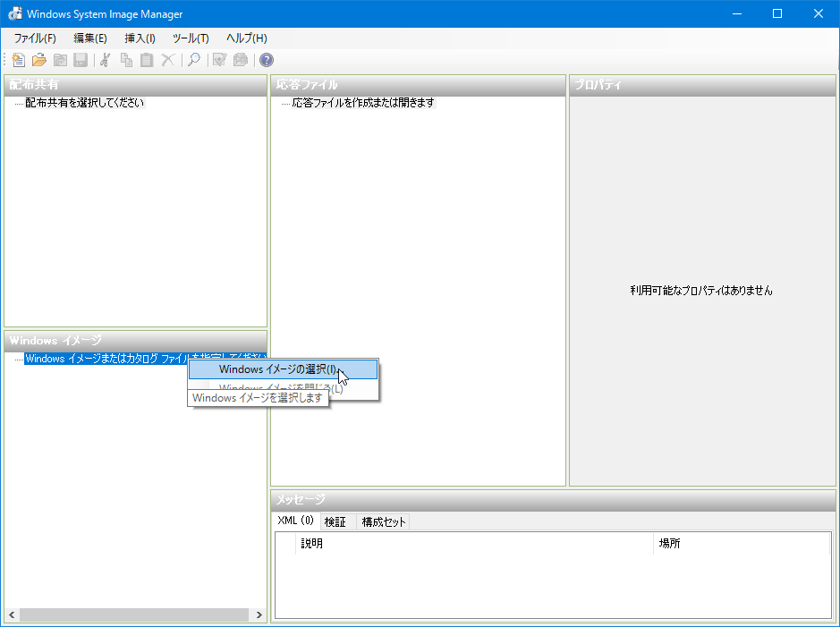Open the 挿入(I) menu
Screen dimensions: 840x627
click(x=140, y=38)
